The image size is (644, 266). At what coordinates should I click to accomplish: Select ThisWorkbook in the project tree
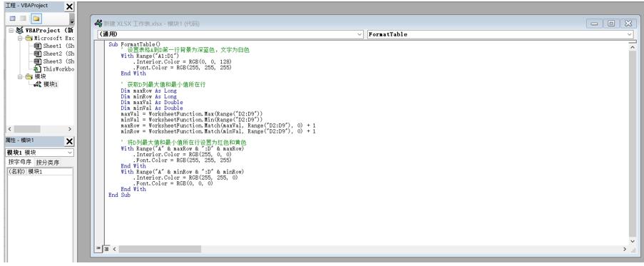58,69
